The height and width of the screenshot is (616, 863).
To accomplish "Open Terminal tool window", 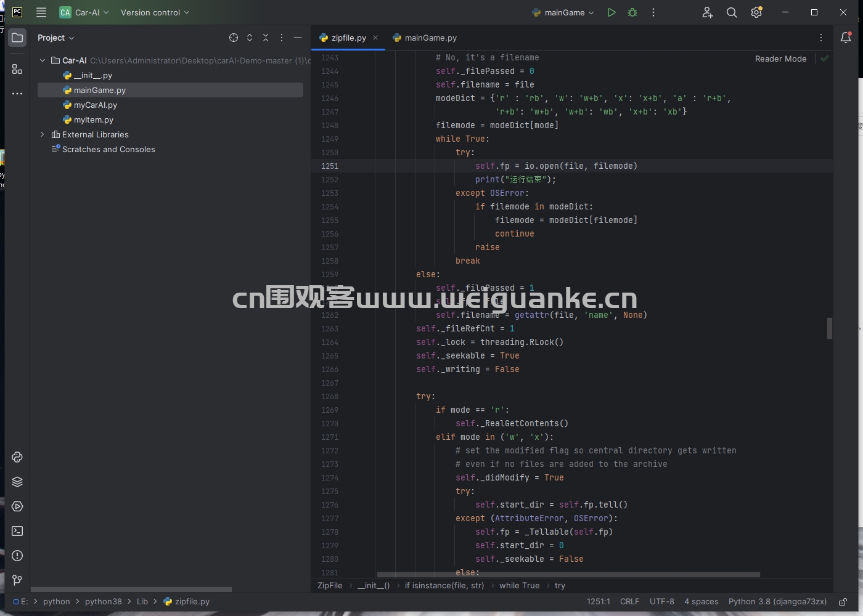I will (17, 531).
